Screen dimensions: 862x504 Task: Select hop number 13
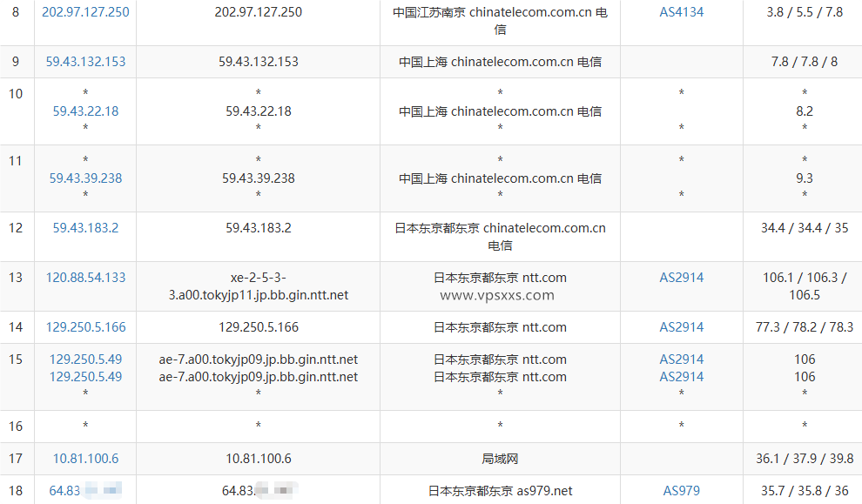click(x=16, y=278)
